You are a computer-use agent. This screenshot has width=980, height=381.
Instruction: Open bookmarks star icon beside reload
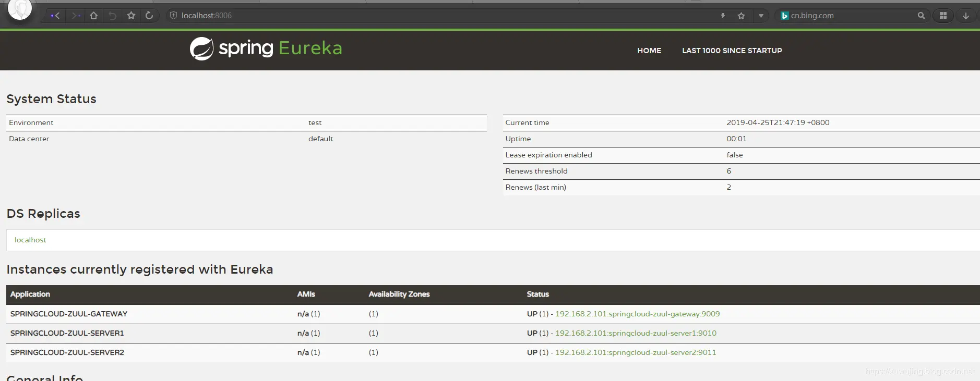(x=131, y=16)
